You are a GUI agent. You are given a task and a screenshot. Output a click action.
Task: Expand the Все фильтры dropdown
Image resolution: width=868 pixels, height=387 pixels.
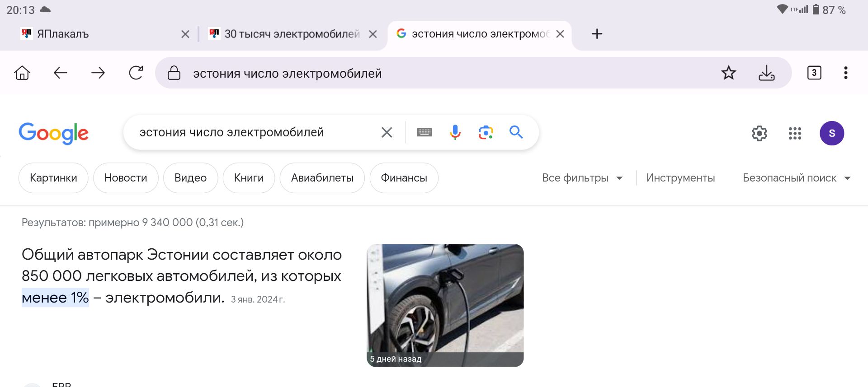(582, 178)
